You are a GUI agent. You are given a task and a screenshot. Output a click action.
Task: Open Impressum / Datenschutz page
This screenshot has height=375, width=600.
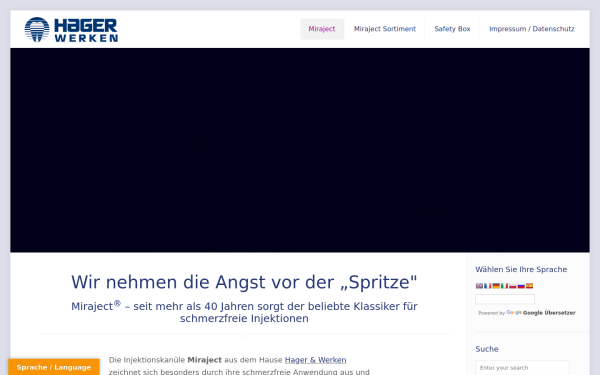pyautogui.click(x=532, y=29)
